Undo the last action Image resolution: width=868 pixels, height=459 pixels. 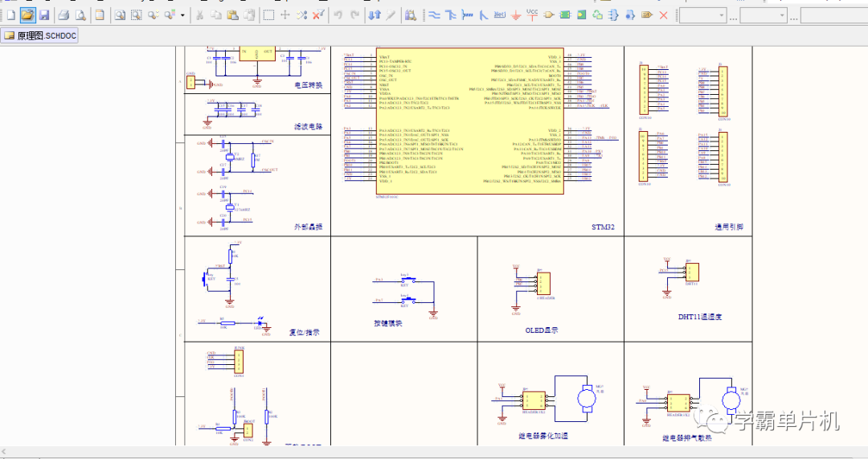[x=338, y=15]
